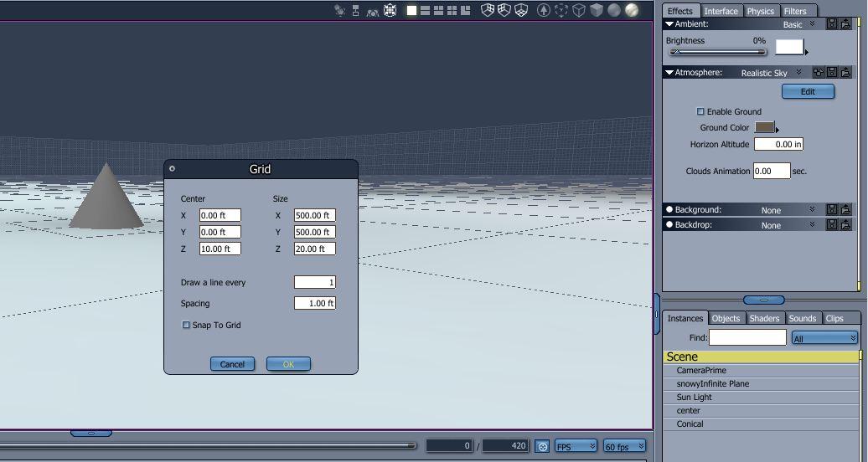Viewport: 868px width, 462px height.
Task: Click the leftmost toolbar icon near hierarchy
Action: (339, 9)
